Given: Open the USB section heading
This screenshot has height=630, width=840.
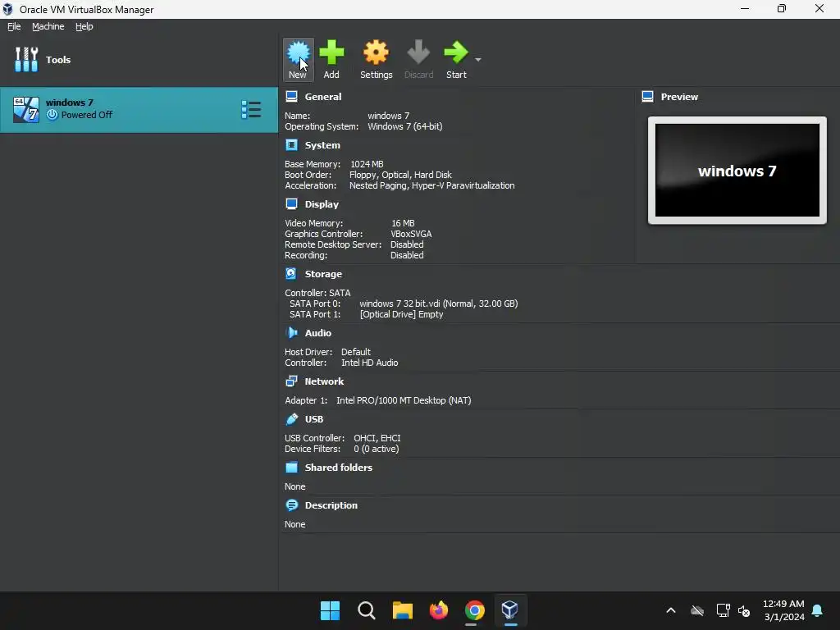Looking at the screenshot, I should [314, 419].
